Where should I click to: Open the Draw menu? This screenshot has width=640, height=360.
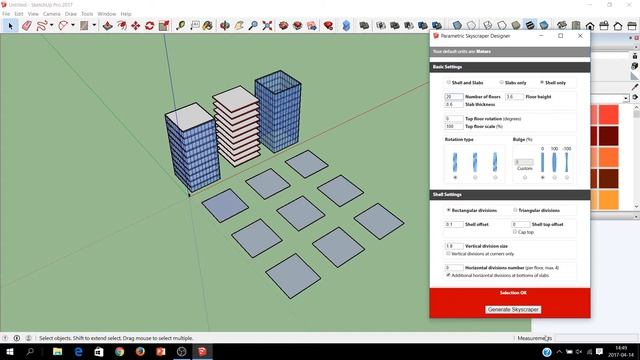coord(71,14)
